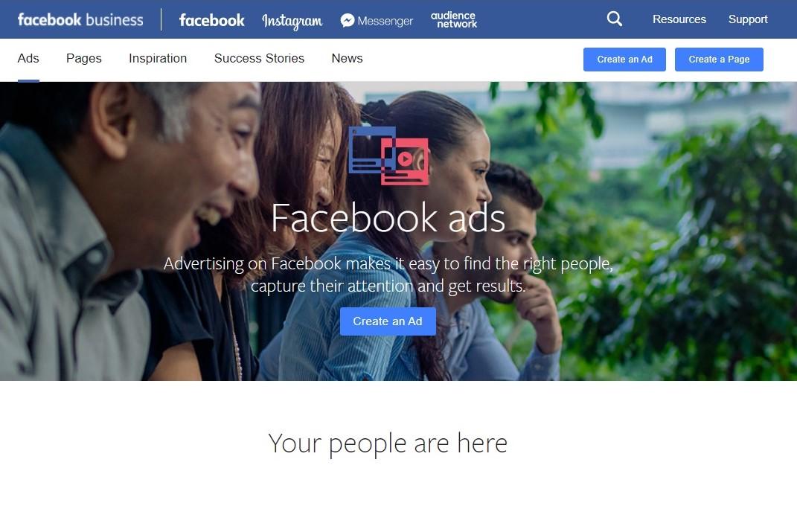Switch to the Ads tab
The image size is (797, 532).
[x=28, y=59]
